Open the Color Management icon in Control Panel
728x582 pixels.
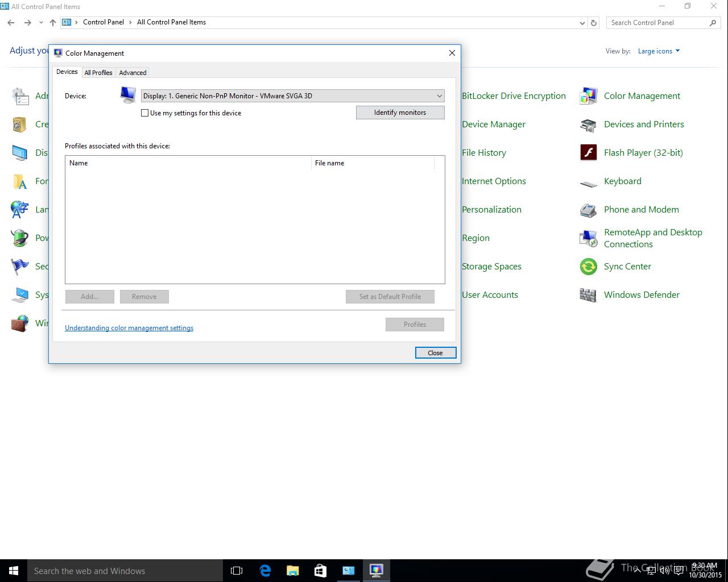pos(588,96)
